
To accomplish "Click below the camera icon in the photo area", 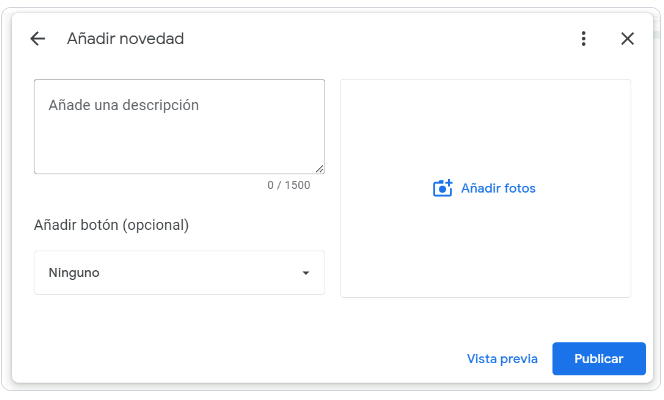I will tap(443, 240).
